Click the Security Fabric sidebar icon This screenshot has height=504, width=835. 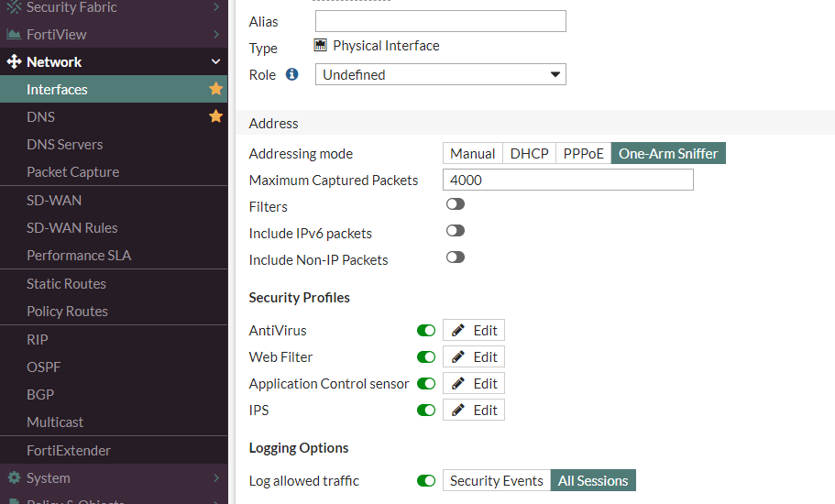[14, 7]
